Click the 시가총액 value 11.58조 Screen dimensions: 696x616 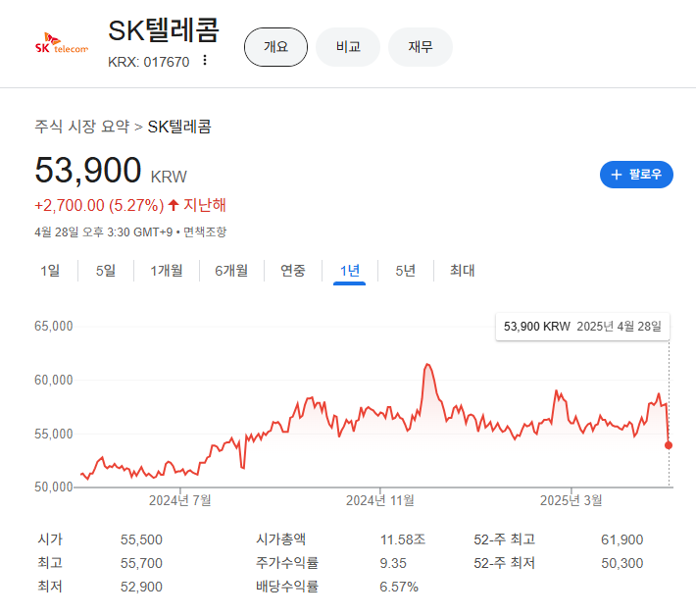403,539
